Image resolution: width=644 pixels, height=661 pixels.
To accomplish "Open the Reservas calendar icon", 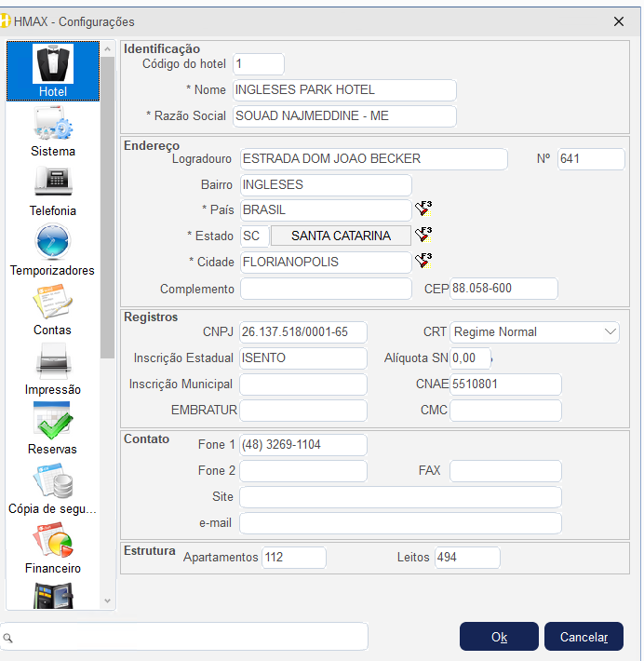I will pos(53,421).
